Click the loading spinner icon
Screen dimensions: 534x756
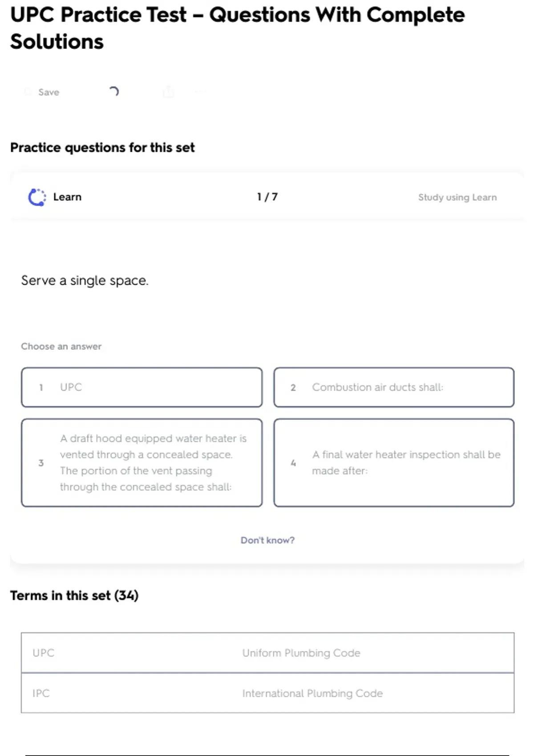[x=114, y=92]
